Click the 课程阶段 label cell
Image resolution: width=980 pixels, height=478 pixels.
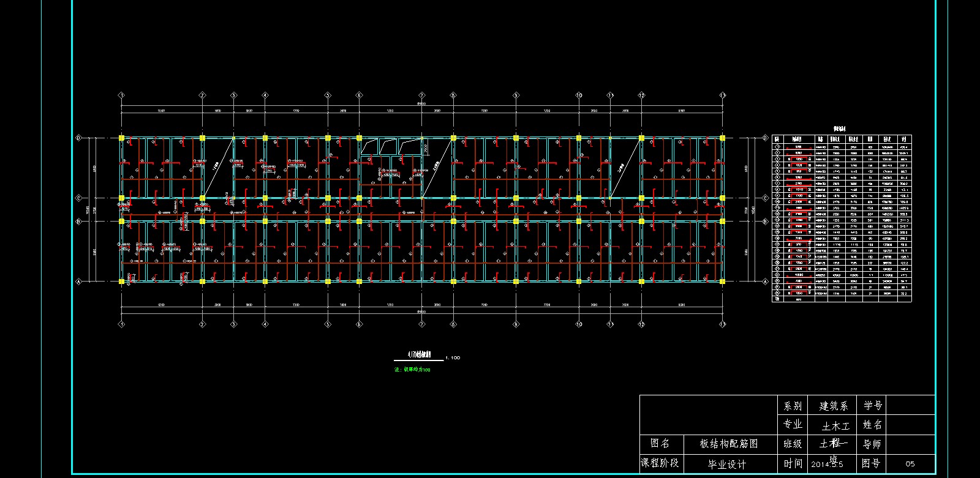point(660,463)
